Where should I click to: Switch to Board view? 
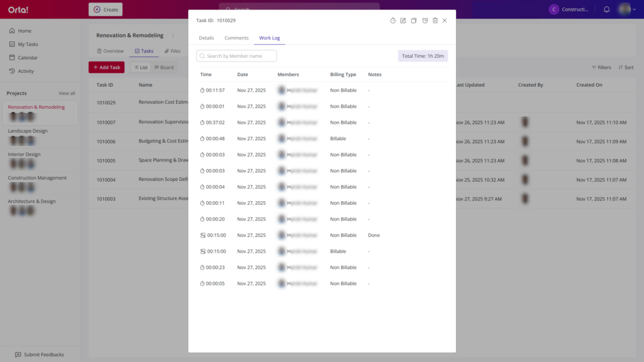coord(164,67)
